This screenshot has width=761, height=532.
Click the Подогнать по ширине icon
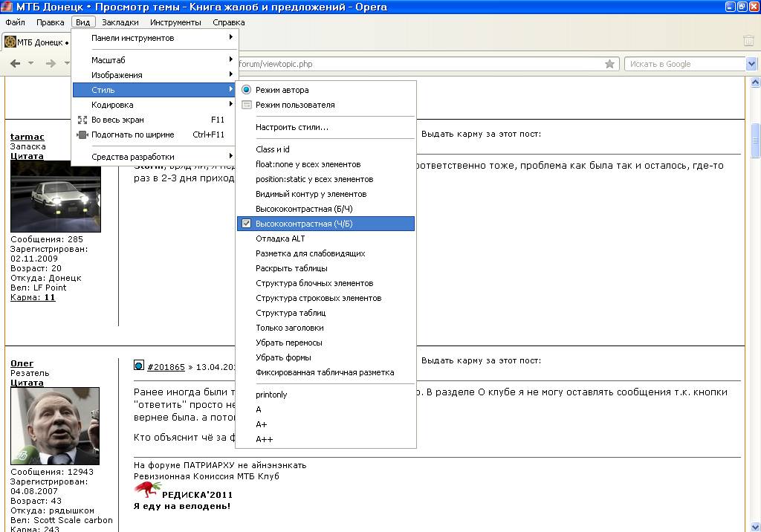coord(82,134)
